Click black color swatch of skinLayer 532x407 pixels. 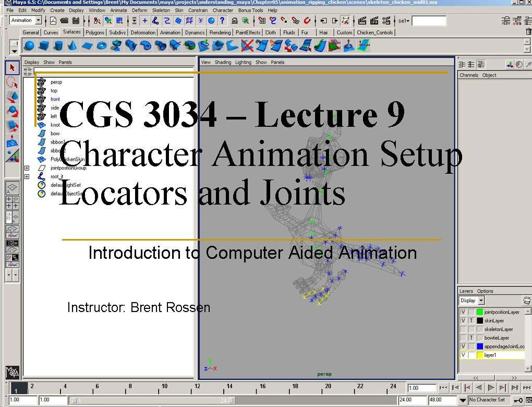click(480, 320)
